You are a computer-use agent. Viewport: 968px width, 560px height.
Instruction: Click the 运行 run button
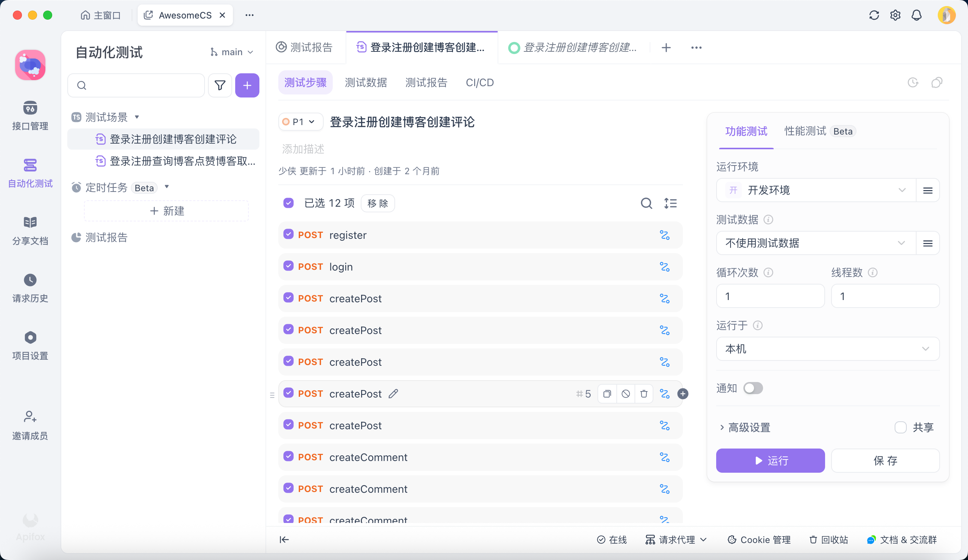point(770,461)
